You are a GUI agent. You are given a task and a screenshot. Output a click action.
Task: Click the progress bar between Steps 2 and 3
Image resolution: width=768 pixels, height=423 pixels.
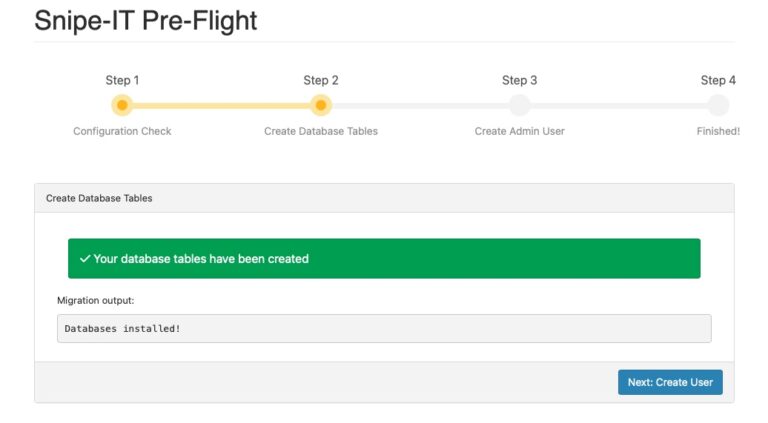(420, 105)
